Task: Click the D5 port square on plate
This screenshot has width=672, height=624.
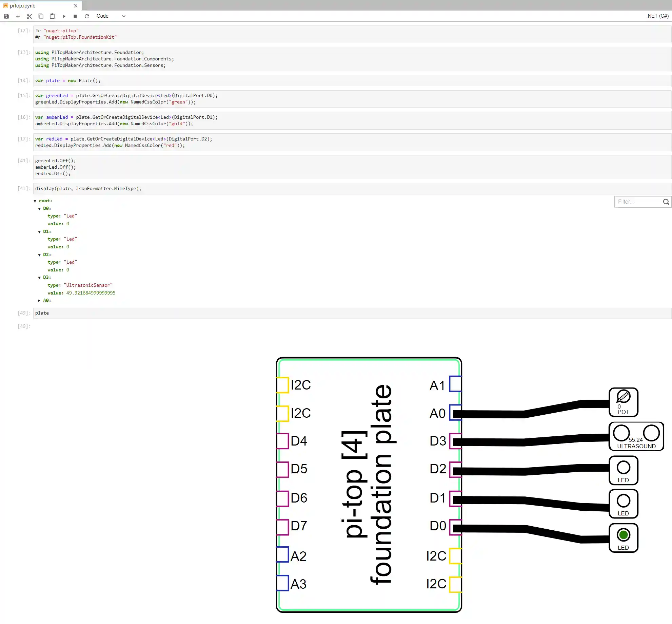Action: click(283, 470)
